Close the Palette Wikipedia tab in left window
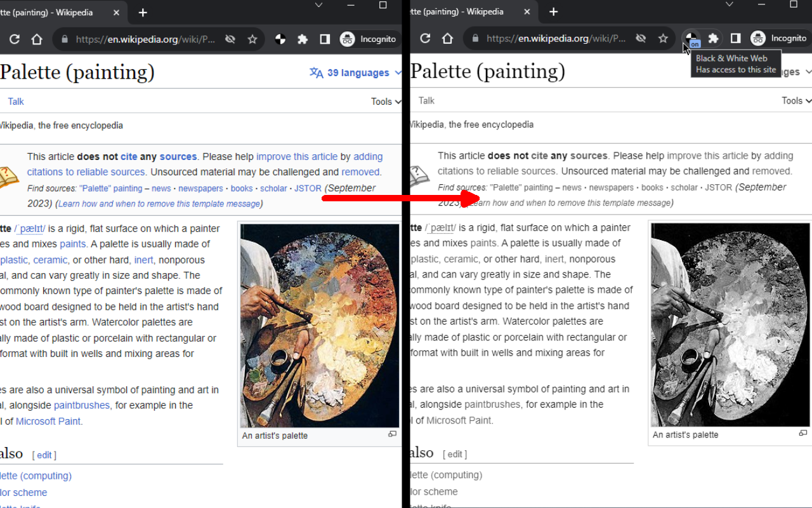This screenshot has height=508, width=812. pyautogui.click(x=117, y=13)
